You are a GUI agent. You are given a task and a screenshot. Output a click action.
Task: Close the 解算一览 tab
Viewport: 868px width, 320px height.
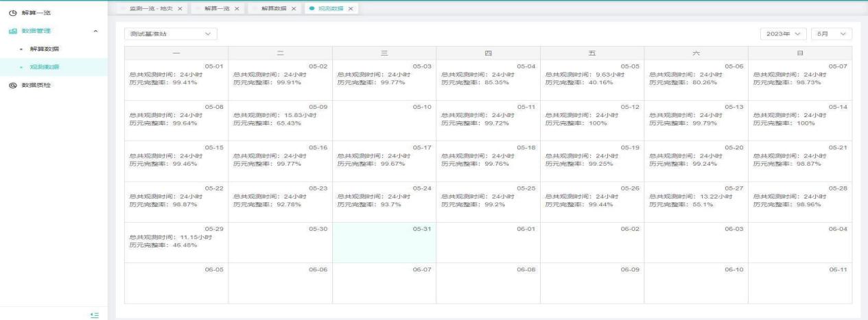(236, 8)
